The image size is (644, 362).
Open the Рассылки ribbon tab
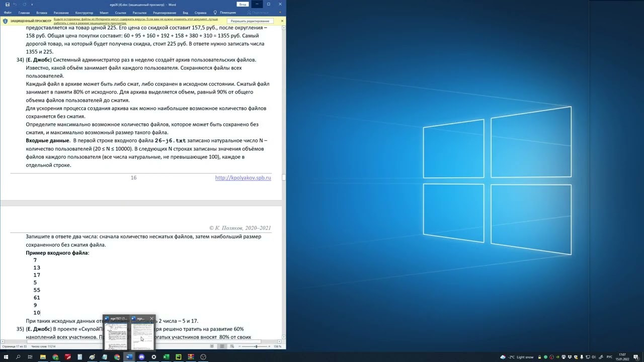pos(139,13)
